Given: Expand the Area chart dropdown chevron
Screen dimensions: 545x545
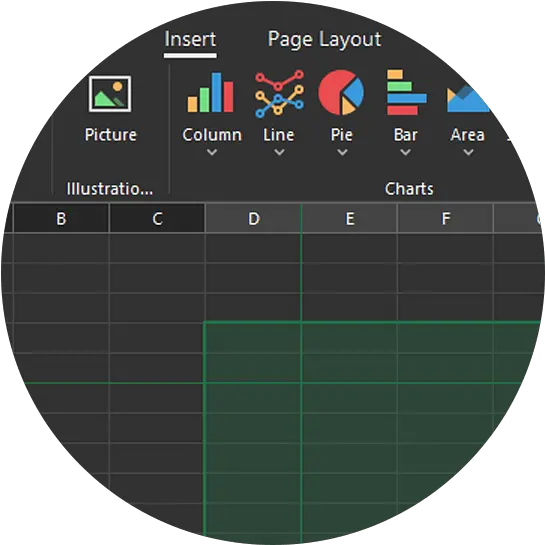Looking at the screenshot, I should click(x=468, y=152).
